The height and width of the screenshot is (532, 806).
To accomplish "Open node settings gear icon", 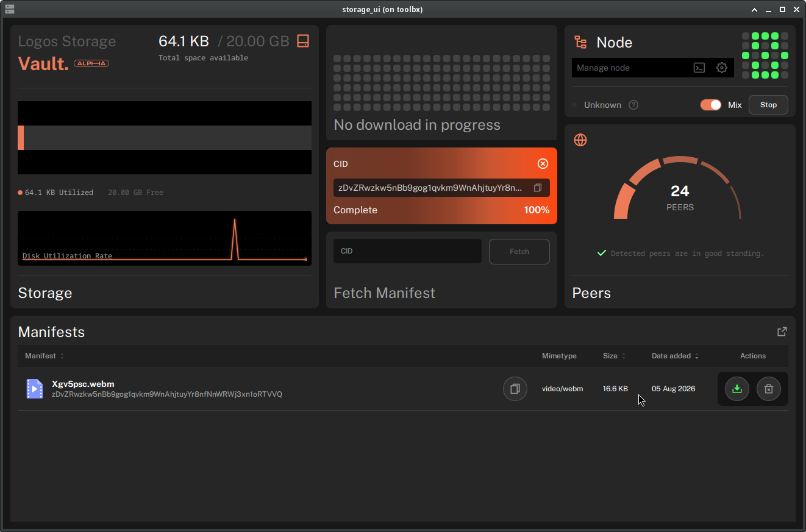I will pos(722,68).
